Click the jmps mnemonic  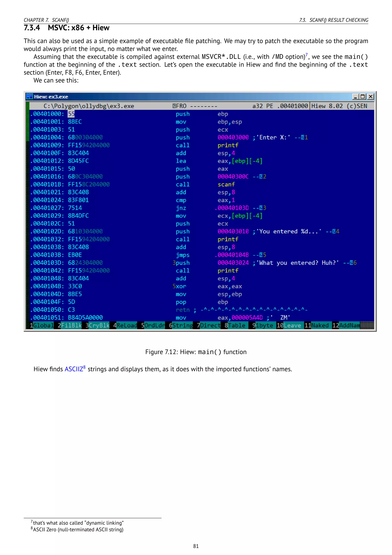183,255
